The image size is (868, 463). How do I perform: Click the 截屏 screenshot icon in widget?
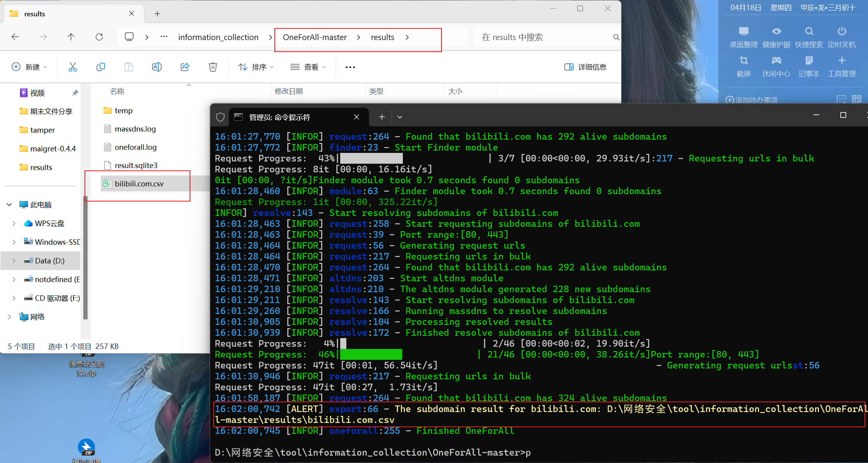point(743,61)
